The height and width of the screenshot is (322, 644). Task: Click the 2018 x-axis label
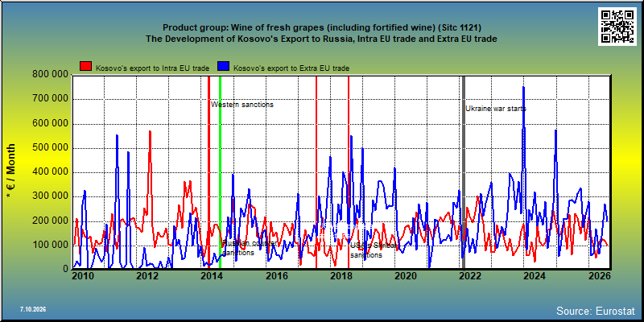point(341,276)
